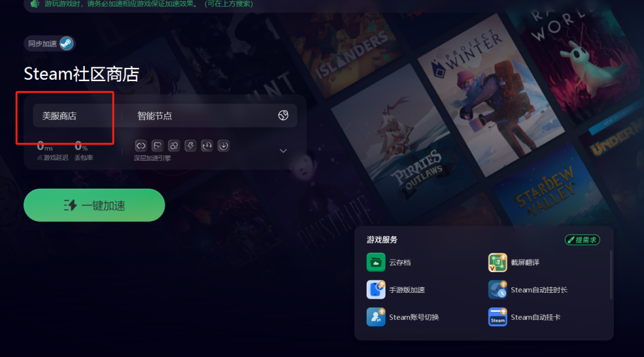Click the 游戏服务 panel scrollbar
The height and width of the screenshot is (357, 644).
[x=611, y=275]
